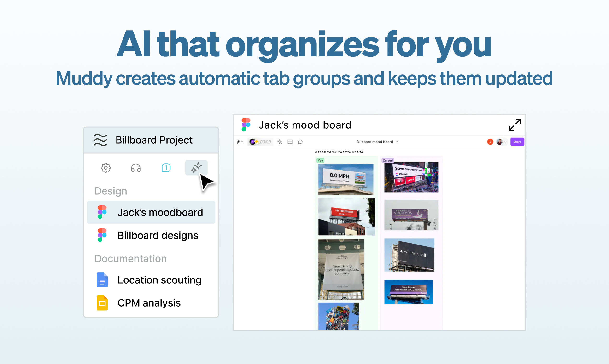Viewport: 609px width, 364px height.
Task: Open the user avatar dropdown chevron
Action: (506, 142)
